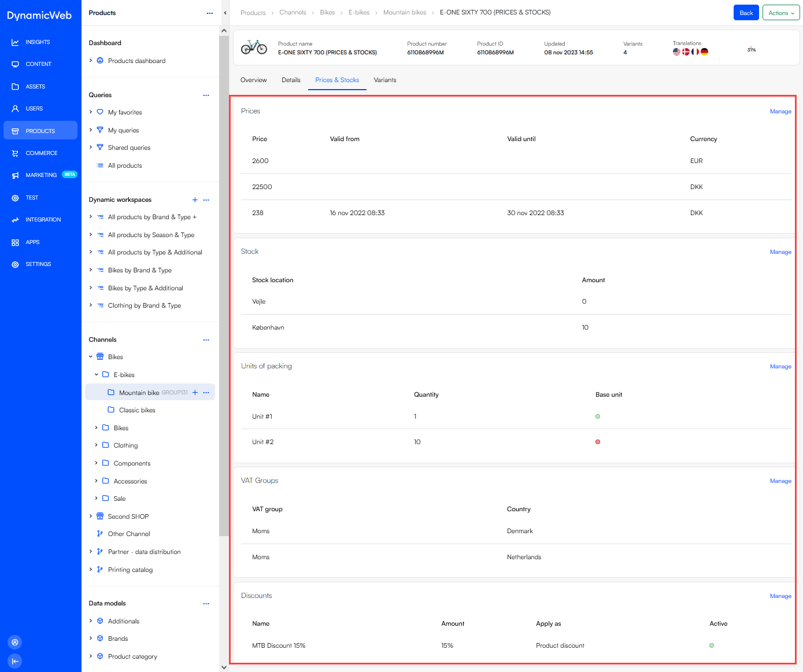Click Unit #2 base unit red indicator
Image resolution: width=803 pixels, height=672 pixels.
(x=598, y=442)
